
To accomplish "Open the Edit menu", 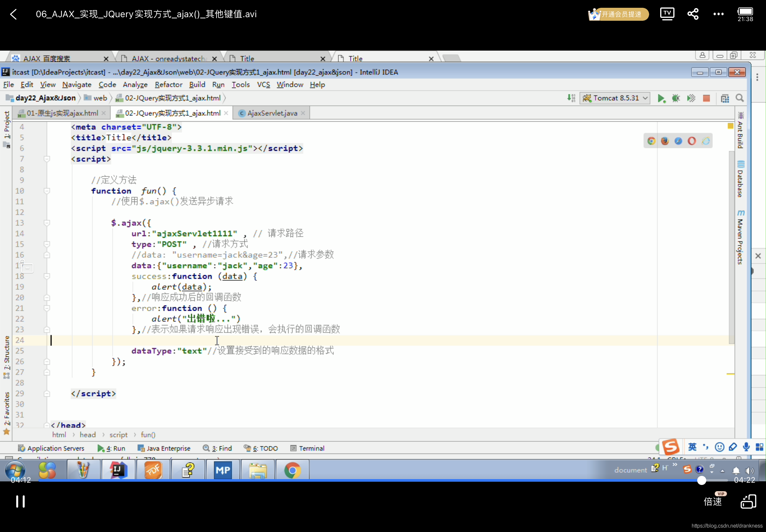I will pos(27,85).
